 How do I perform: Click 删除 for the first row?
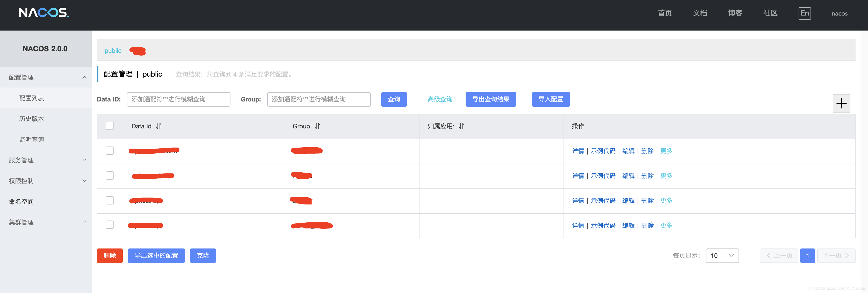coord(647,151)
